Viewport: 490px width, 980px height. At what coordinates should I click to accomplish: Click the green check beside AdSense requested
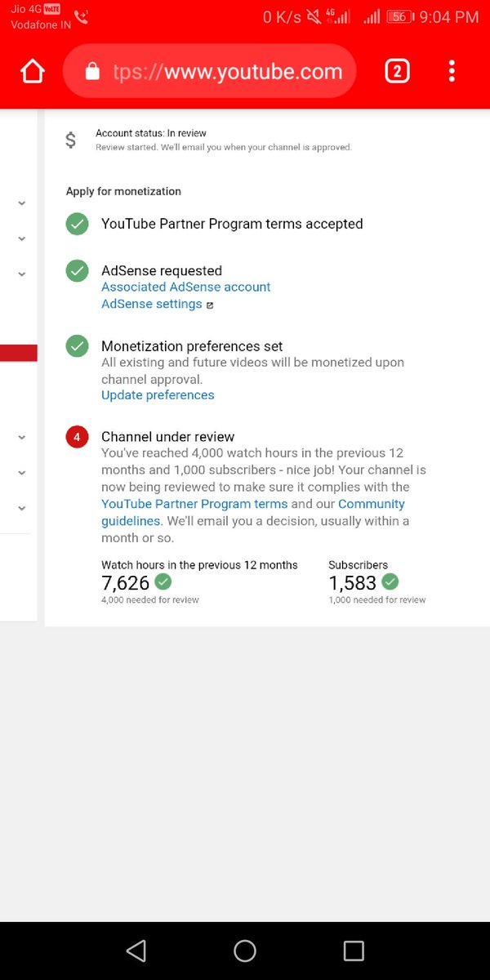(x=78, y=271)
